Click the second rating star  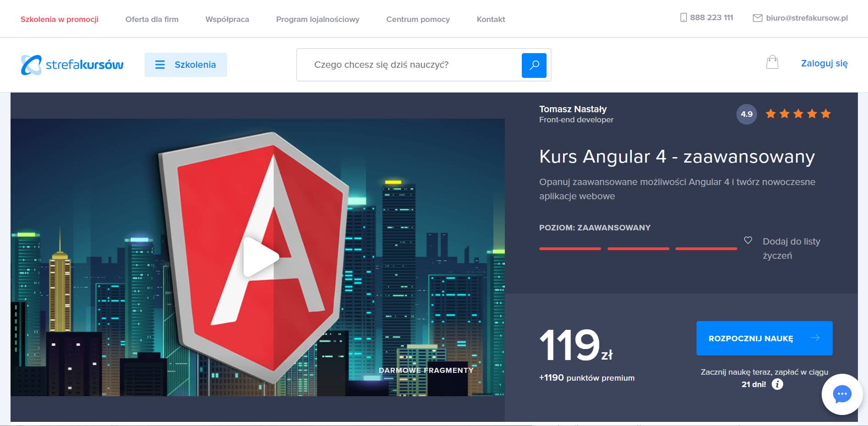785,114
